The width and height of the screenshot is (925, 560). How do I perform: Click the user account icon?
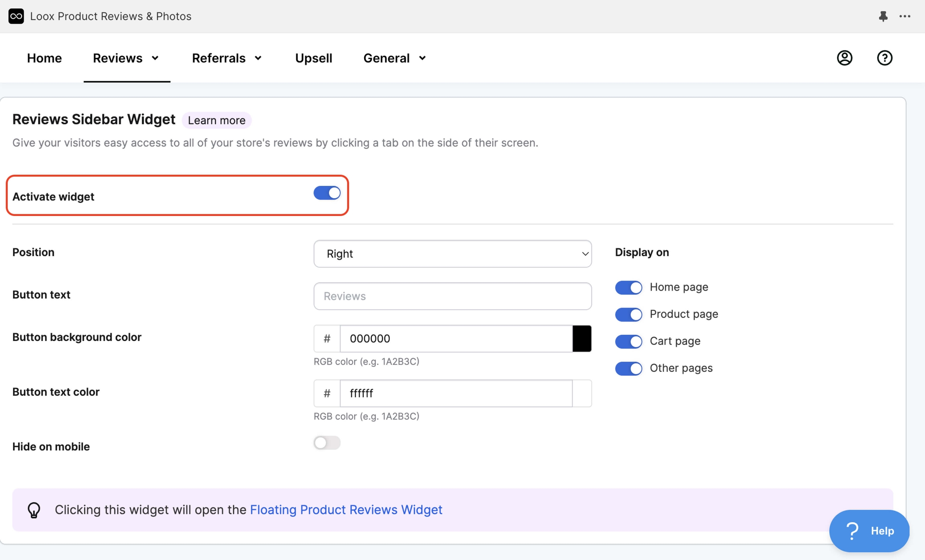pos(844,58)
